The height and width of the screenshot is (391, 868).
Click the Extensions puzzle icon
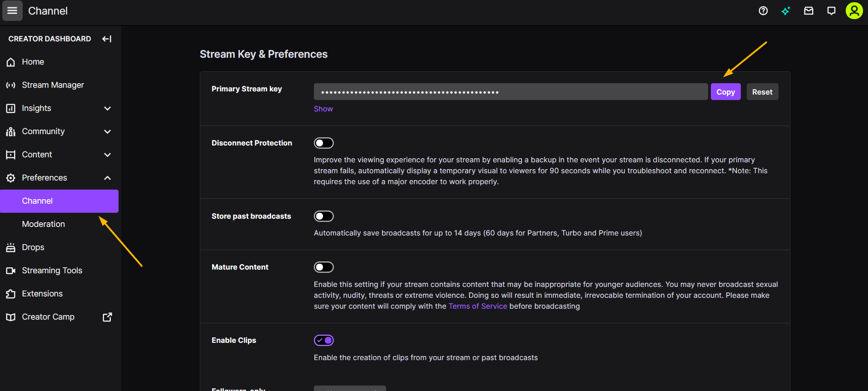[10, 294]
